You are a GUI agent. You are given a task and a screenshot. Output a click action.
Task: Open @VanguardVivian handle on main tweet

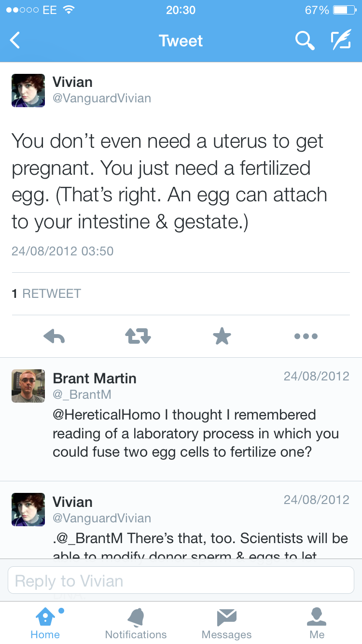102,98
